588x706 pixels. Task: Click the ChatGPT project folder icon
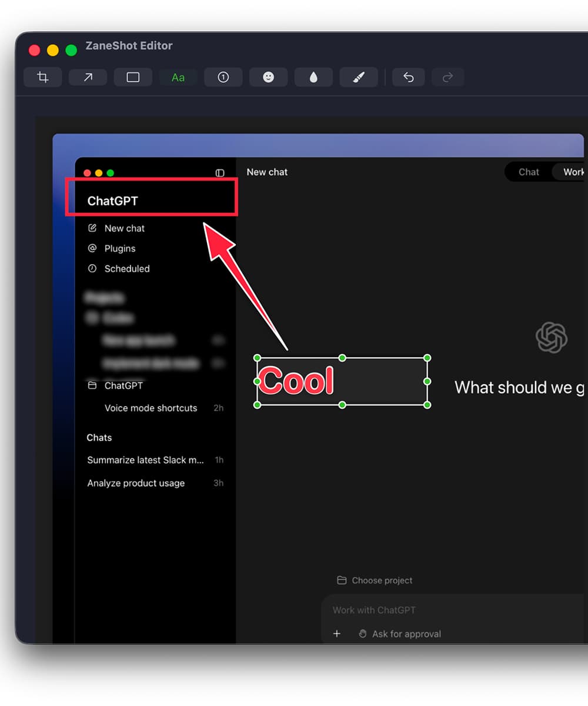pos(92,385)
